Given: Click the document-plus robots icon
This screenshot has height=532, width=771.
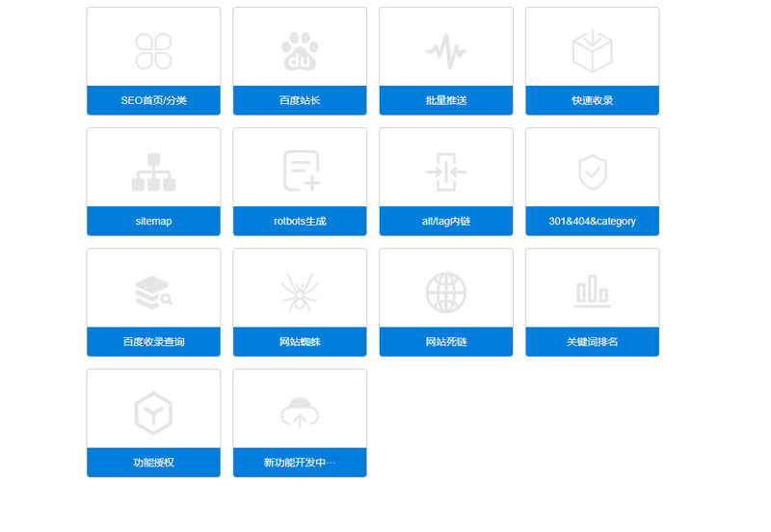Looking at the screenshot, I should (x=302, y=171).
